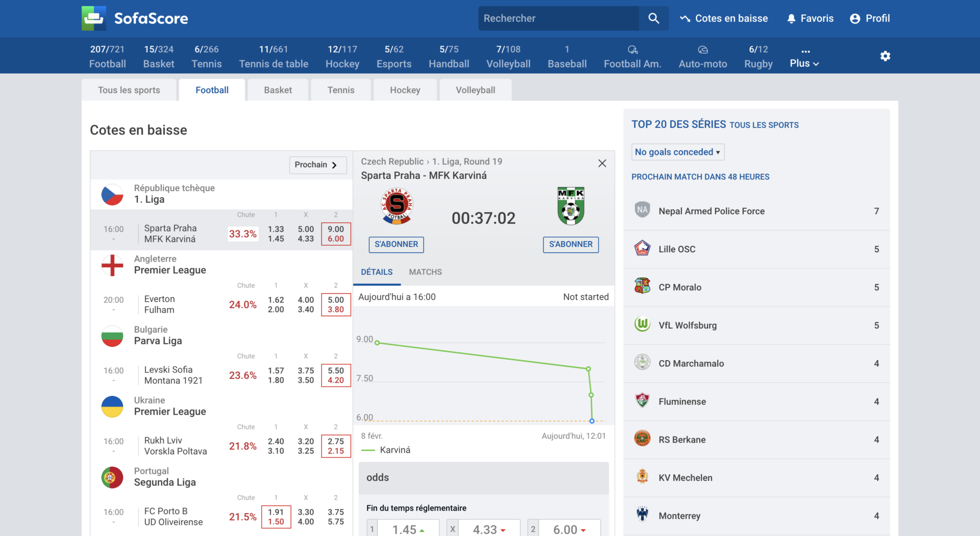Open Cotes en baisse from header
The height and width of the screenshot is (536, 980).
(x=724, y=18)
